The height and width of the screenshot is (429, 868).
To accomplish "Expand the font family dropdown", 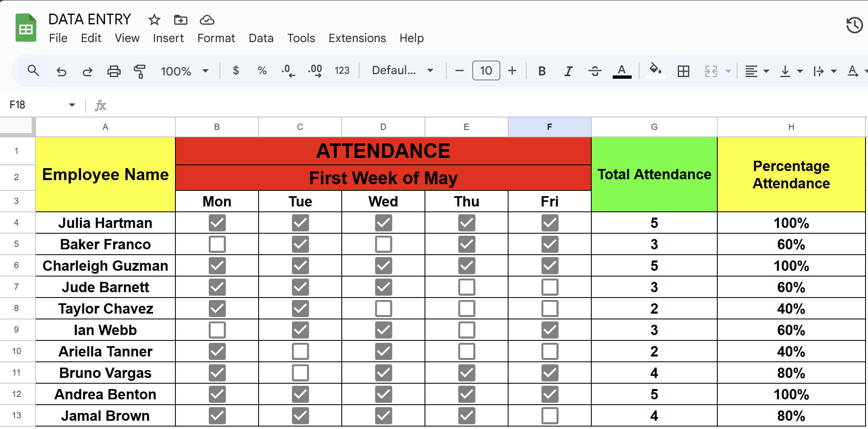I will [402, 70].
